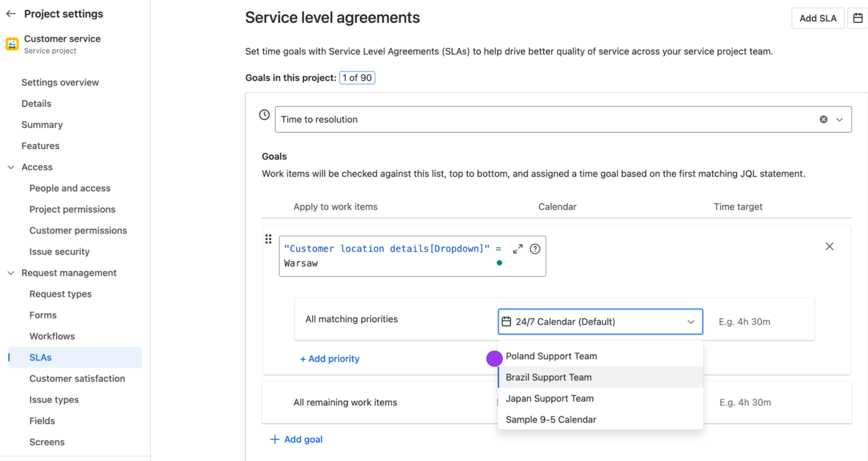868x461 pixels.
Task: Expand the JQL editor with the diagonal arrows icon
Action: (517, 249)
